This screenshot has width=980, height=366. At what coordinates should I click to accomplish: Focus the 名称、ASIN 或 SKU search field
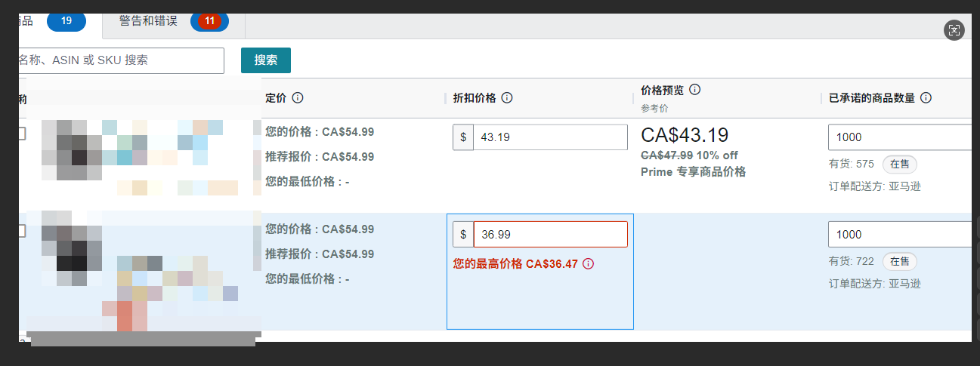[x=121, y=60]
